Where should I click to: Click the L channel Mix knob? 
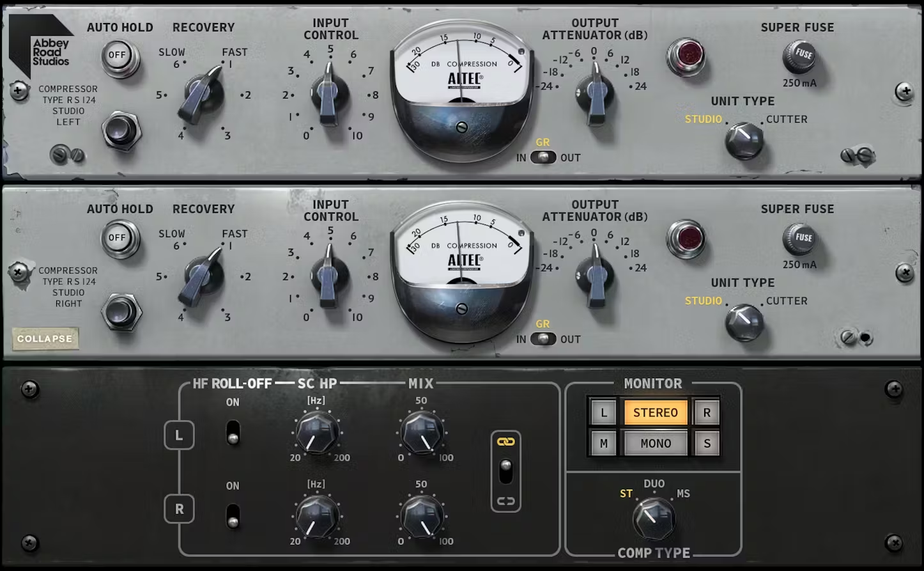(x=422, y=432)
